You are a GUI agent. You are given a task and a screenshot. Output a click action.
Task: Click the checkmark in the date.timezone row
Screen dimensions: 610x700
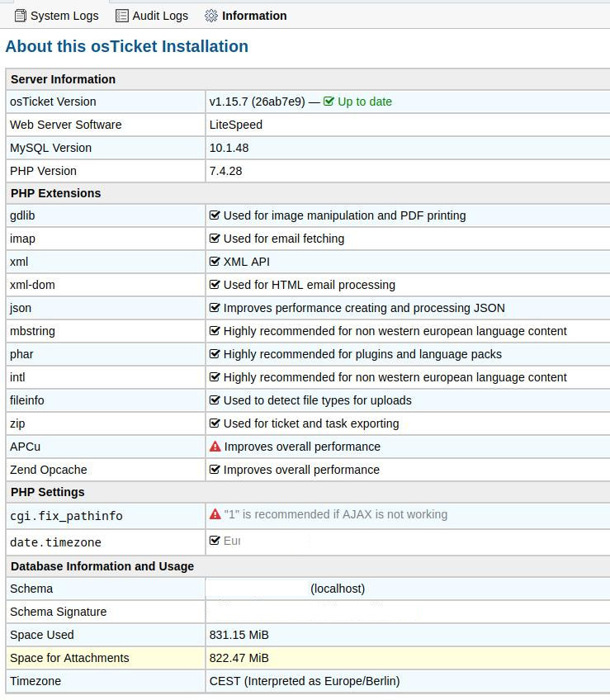coord(215,541)
